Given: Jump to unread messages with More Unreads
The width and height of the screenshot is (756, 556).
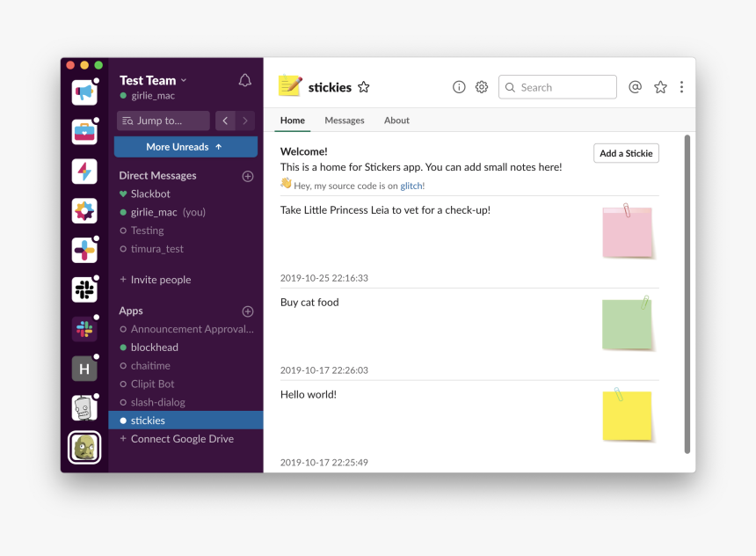Looking at the screenshot, I should click(x=185, y=147).
